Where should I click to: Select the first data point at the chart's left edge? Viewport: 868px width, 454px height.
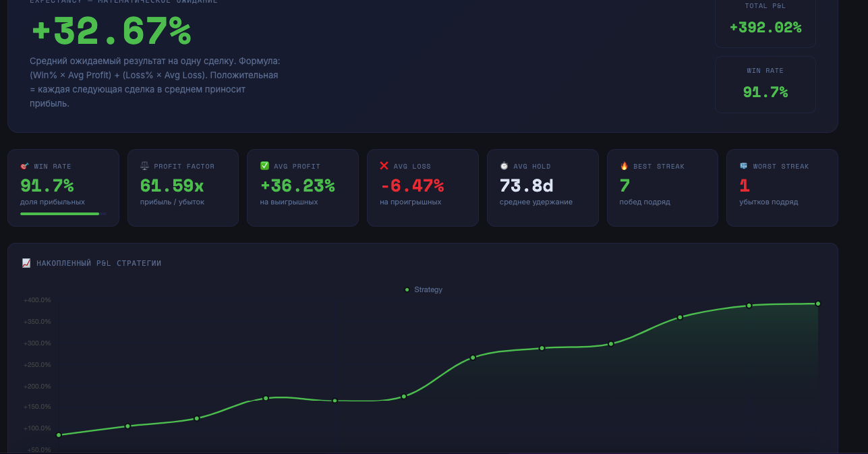(x=59, y=435)
